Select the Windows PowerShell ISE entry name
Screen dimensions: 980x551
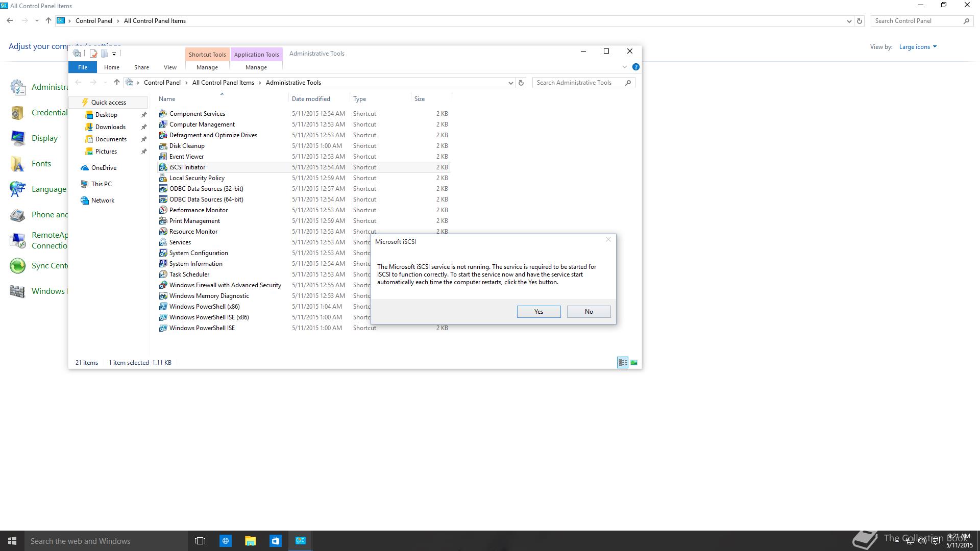point(202,328)
